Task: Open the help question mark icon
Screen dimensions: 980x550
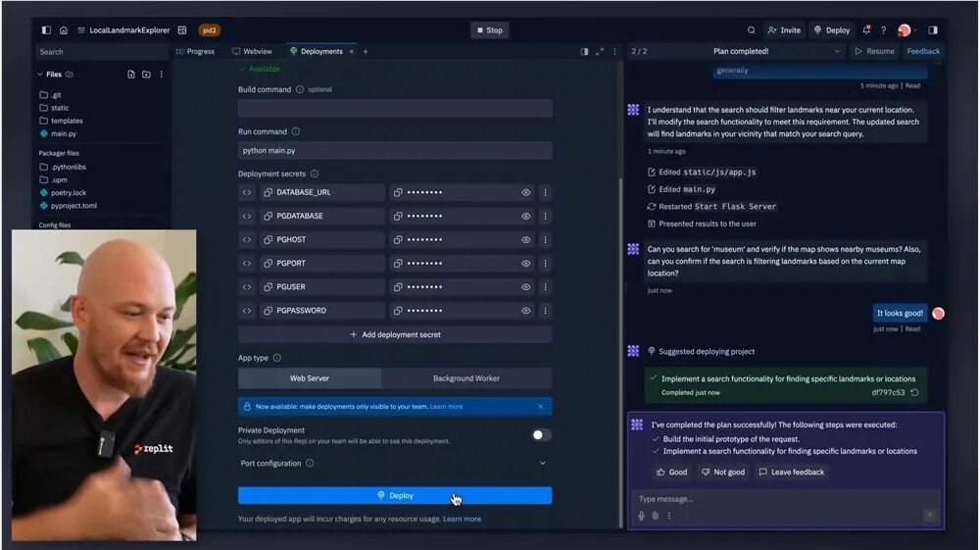Action: coord(883,30)
